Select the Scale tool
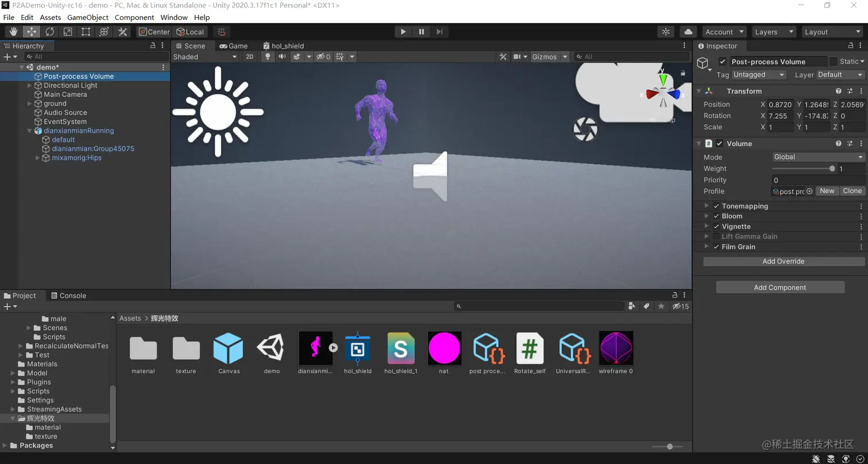 (x=68, y=32)
